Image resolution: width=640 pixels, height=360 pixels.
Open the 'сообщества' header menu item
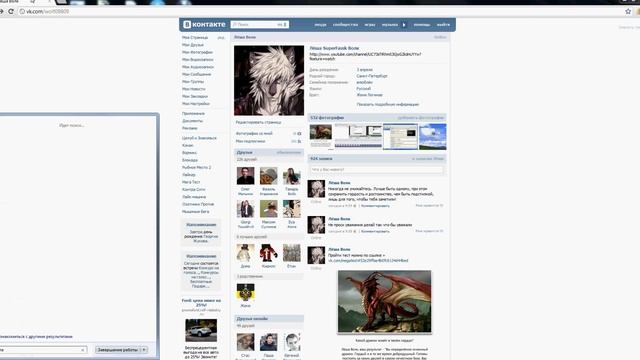345,24
